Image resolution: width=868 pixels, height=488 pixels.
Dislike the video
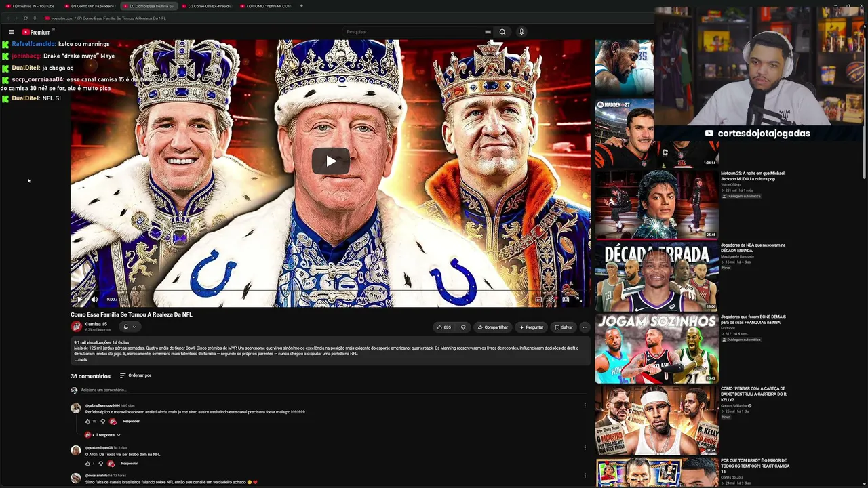[463, 327]
